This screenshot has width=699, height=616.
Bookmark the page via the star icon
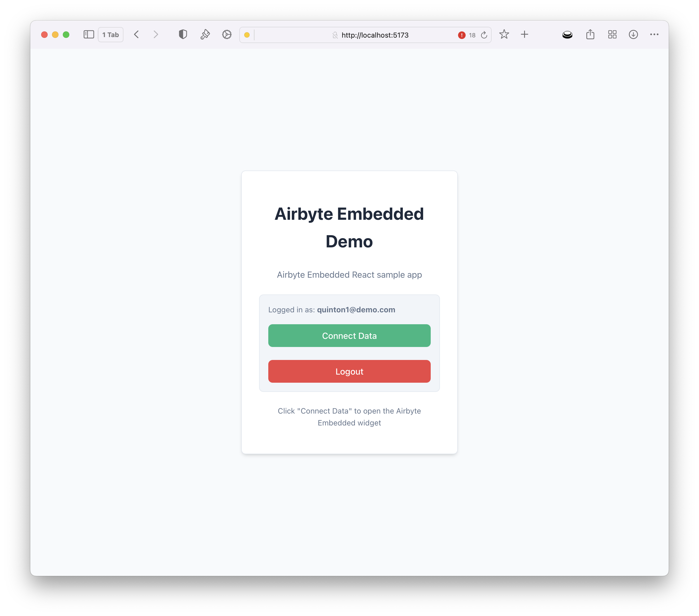click(x=504, y=35)
